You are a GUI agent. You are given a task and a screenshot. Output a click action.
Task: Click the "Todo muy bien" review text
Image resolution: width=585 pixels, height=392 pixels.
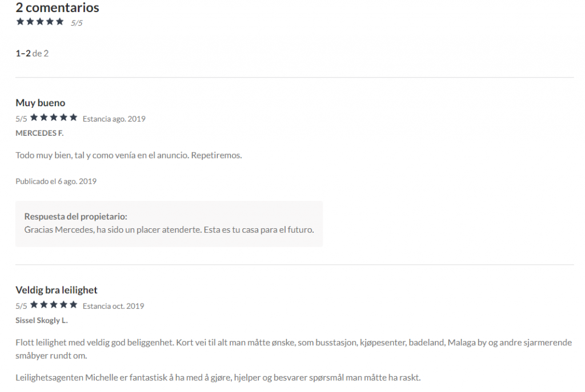click(x=129, y=155)
